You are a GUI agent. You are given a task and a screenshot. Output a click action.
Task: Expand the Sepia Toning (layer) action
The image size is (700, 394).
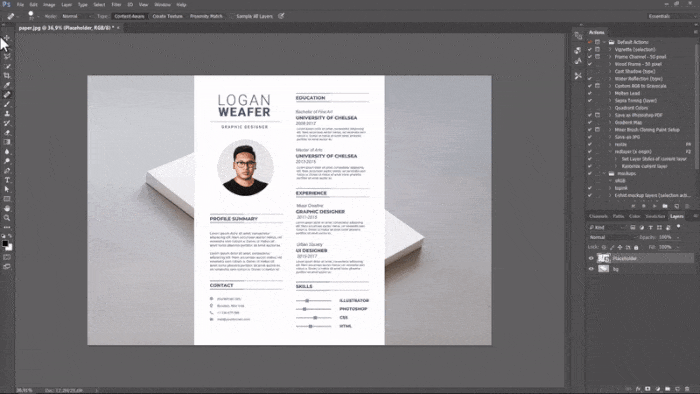click(x=610, y=100)
